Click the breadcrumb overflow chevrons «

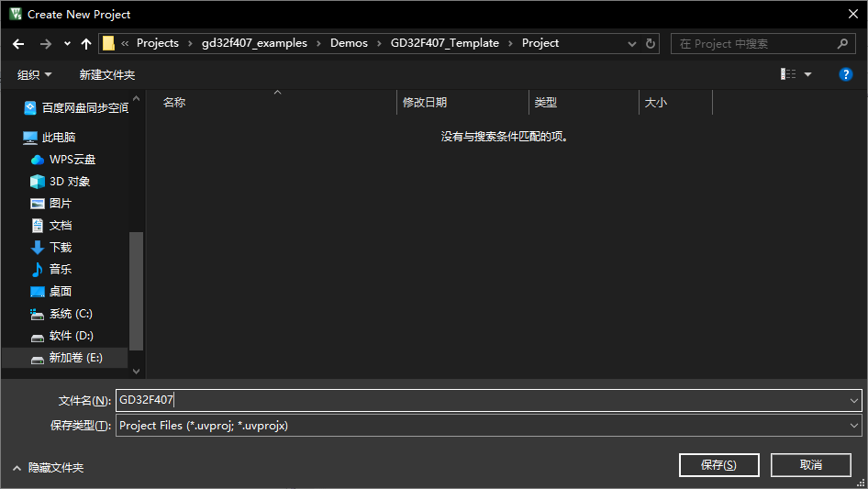[x=125, y=44]
